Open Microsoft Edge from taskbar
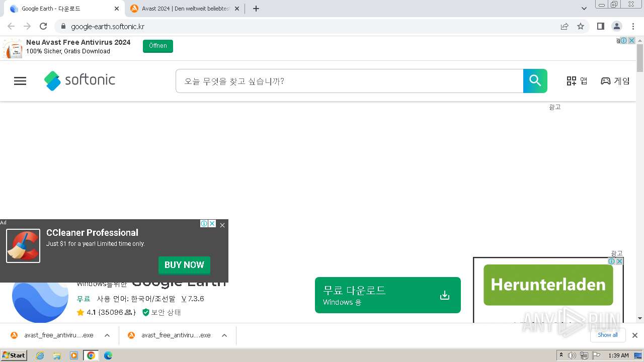Screen dimensions: 644x362 (108, 355)
